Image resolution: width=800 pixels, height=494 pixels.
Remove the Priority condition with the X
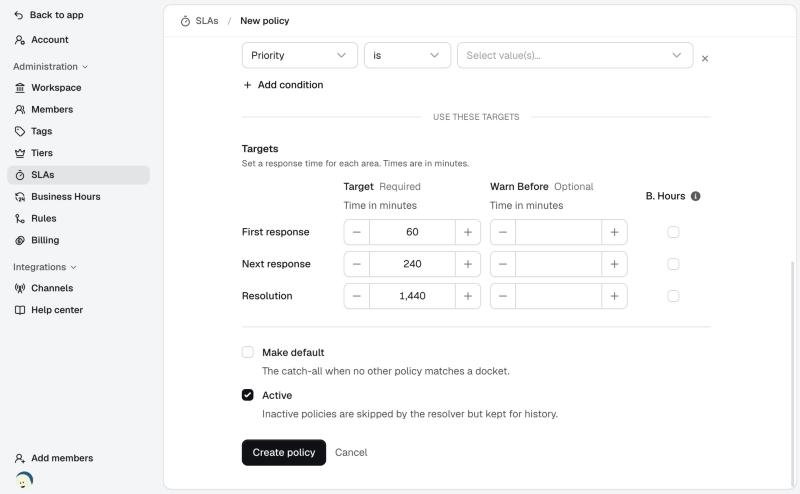click(705, 59)
